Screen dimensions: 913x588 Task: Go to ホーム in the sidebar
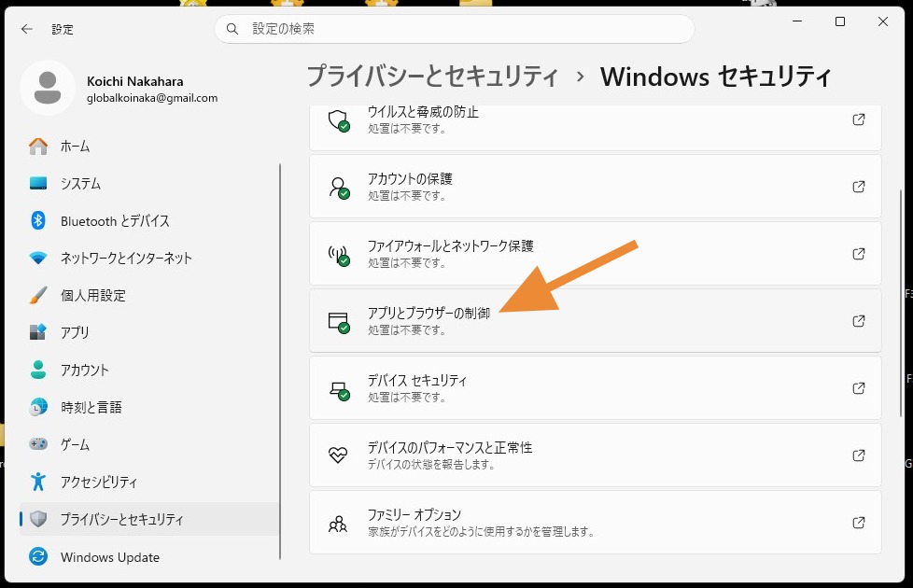tap(75, 147)
